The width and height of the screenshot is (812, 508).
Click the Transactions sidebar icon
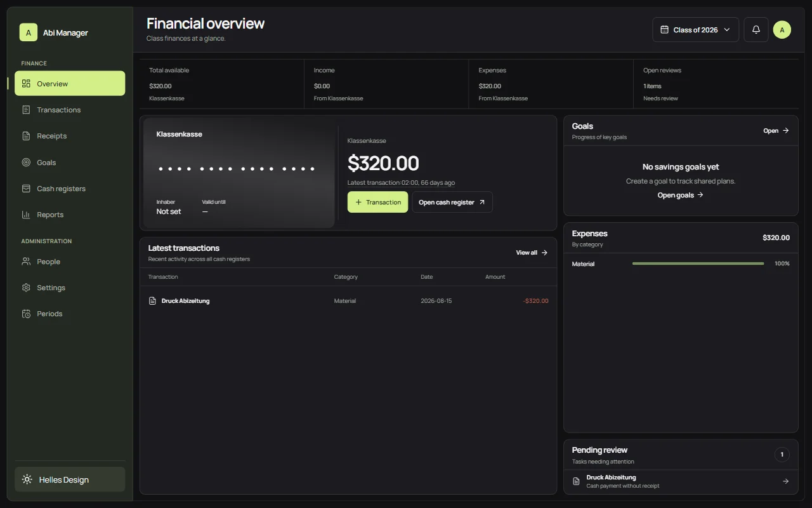(x=26, y=110)
